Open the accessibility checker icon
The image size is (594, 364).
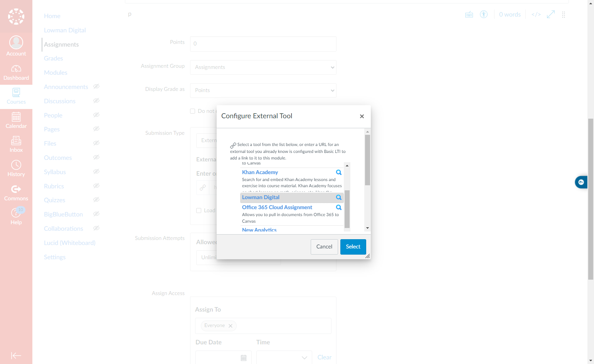tap(484, 15)
